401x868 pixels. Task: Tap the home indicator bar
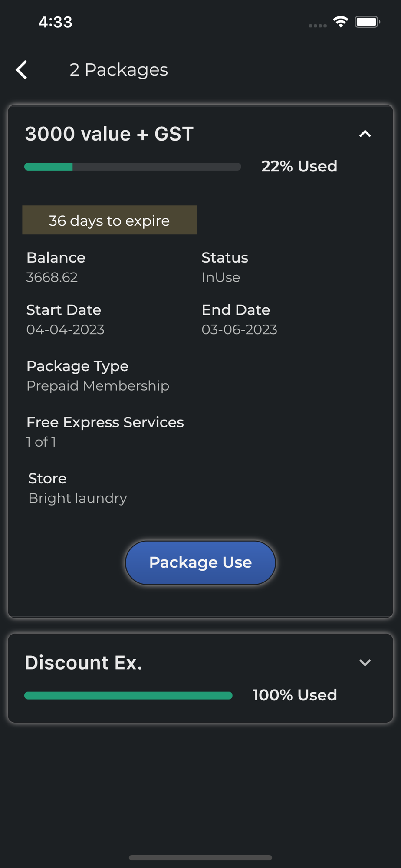coord(200,858)
